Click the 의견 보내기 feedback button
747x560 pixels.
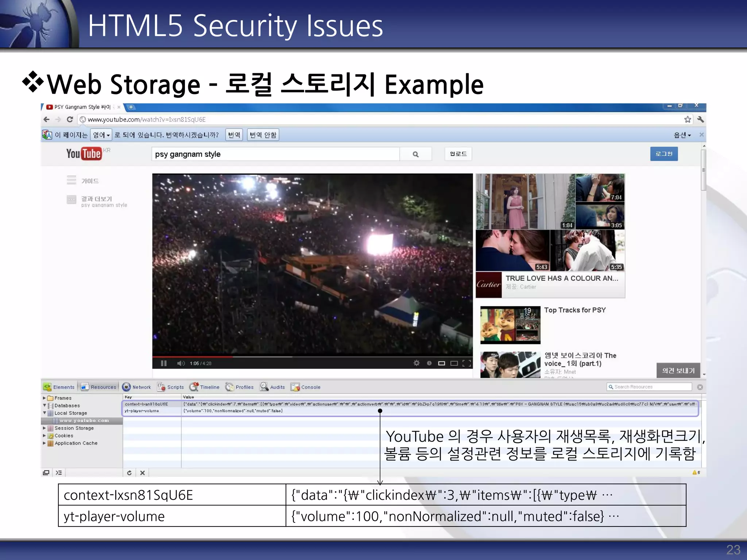[678, 370]
